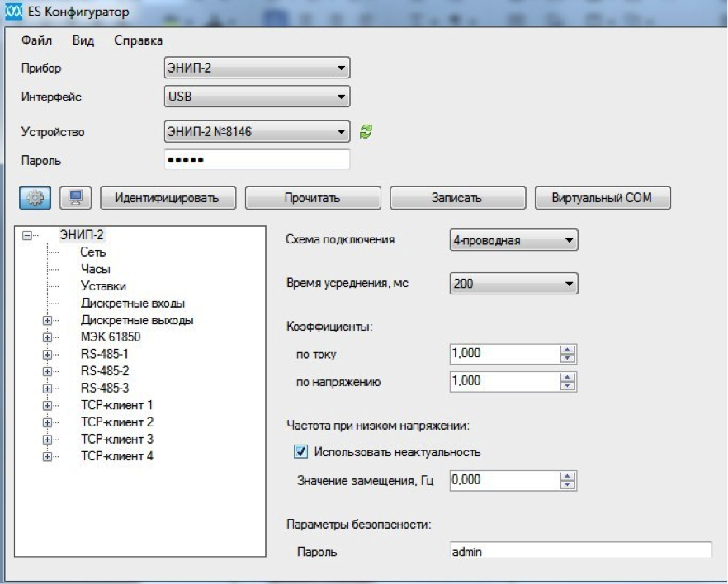The width and height of the screenshot is (728, 584).
Task: Click the computer monitor icon button
Action: click(x=76, y=198)
